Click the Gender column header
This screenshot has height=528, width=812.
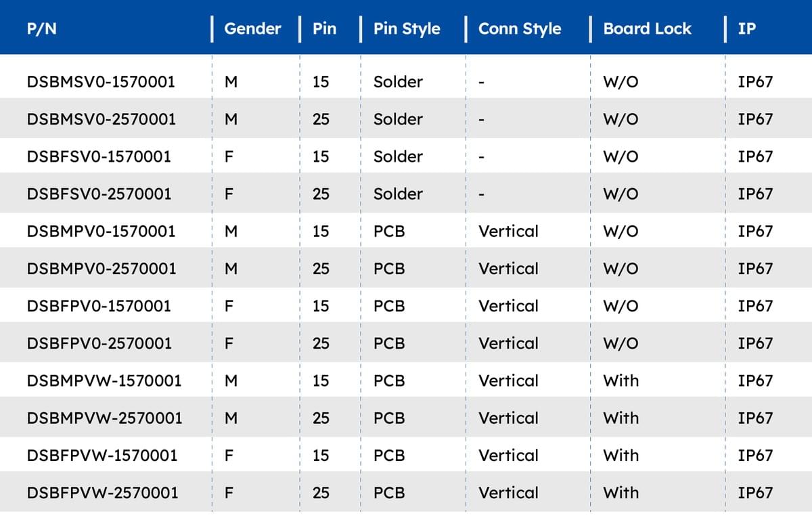252,28
